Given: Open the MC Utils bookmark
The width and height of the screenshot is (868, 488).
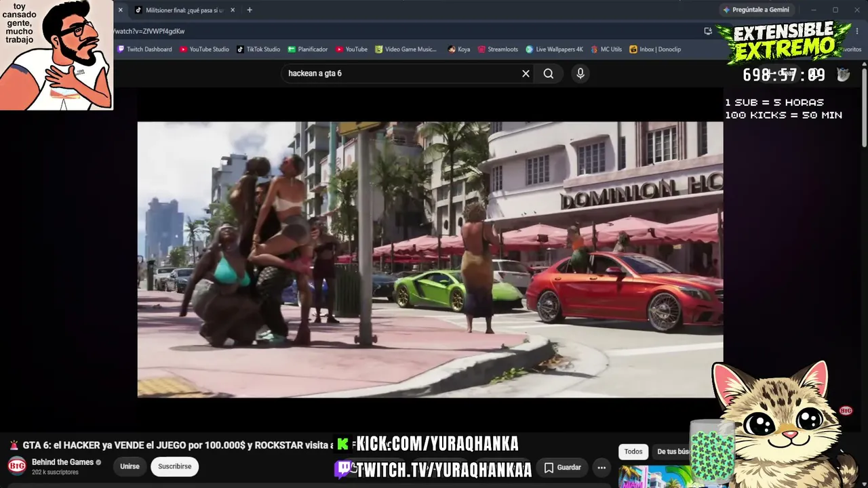Looking at the screenshot, I should 606,49.
